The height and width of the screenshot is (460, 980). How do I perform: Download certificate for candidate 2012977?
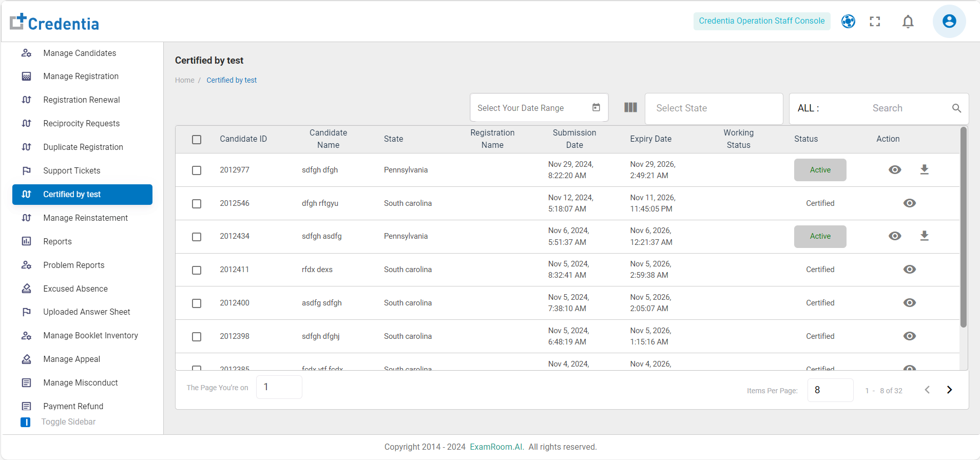pyautogui.click(x=924, y=169)
